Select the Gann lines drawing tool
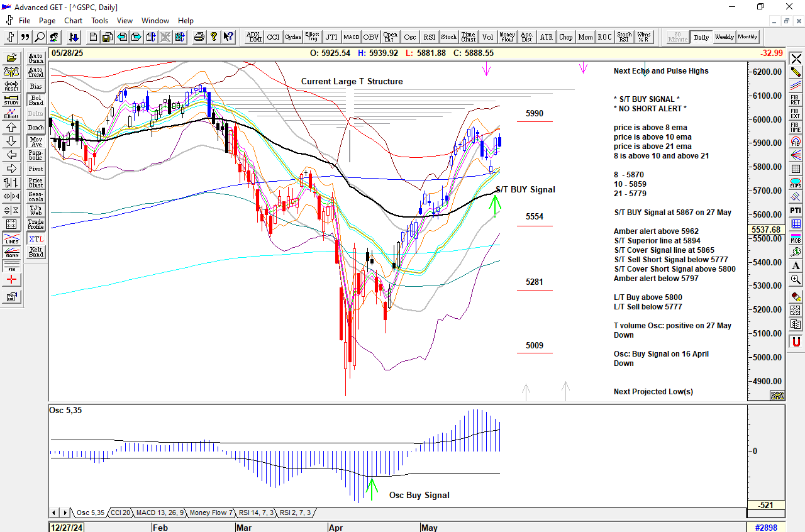 11,252
